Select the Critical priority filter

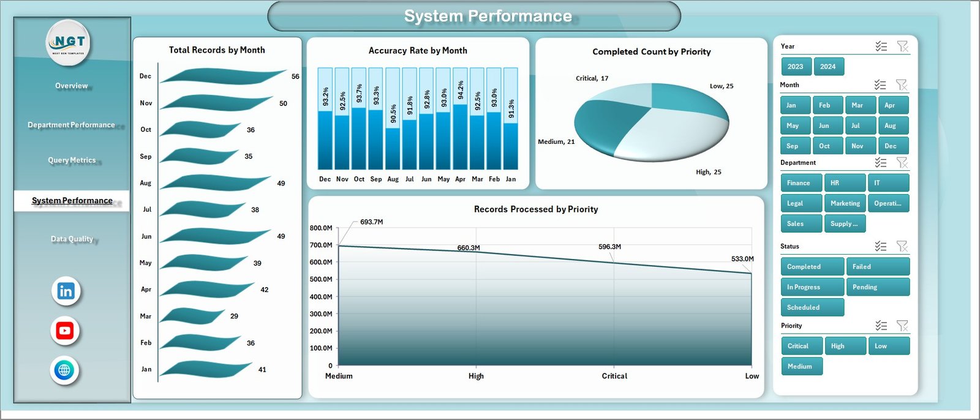[801, 347]
